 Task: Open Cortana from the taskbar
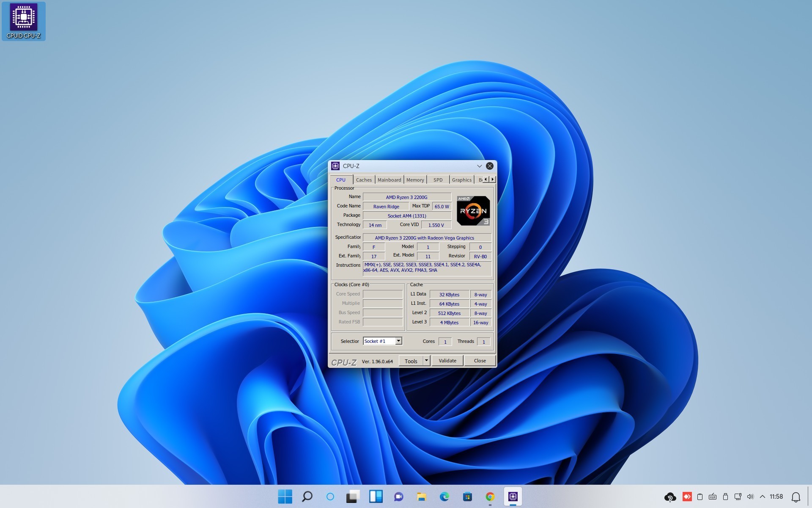[x=330, y=497]
